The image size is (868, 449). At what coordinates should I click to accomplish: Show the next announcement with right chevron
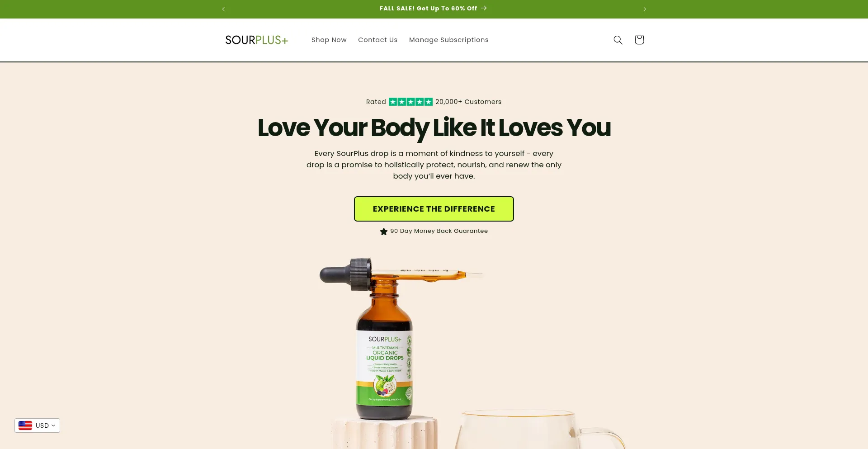(645, 9)
